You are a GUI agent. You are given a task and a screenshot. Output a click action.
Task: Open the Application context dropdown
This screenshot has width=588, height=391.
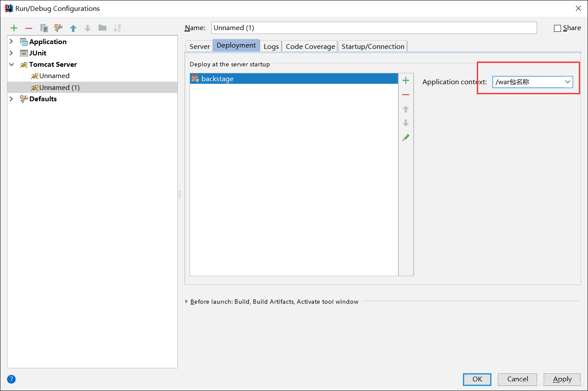click(568, 82)
